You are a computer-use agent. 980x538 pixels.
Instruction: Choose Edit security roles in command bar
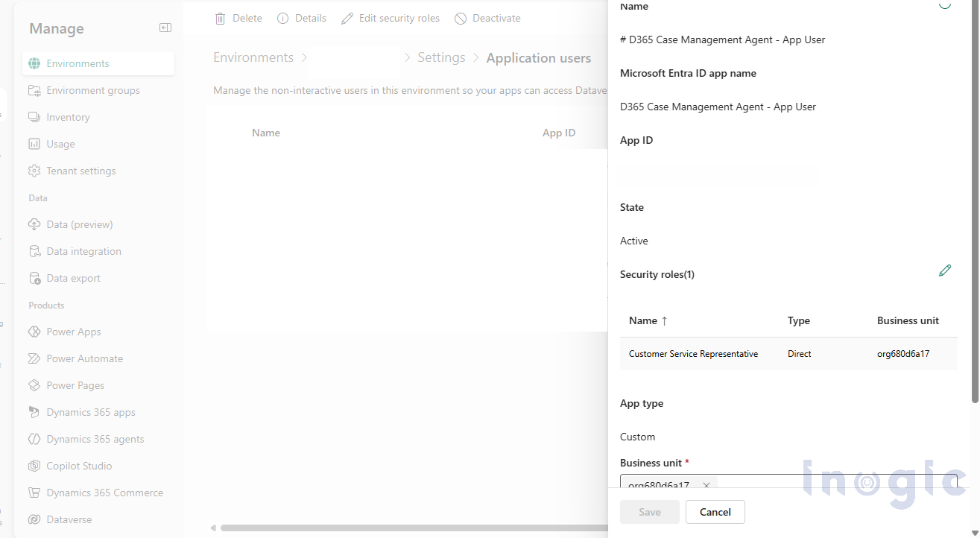tap(391, 18)
